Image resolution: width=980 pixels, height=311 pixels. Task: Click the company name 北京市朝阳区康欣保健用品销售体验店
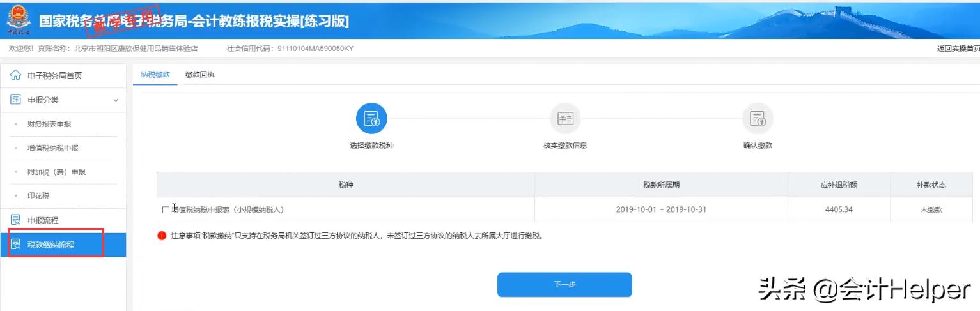(x=136, y=49)
